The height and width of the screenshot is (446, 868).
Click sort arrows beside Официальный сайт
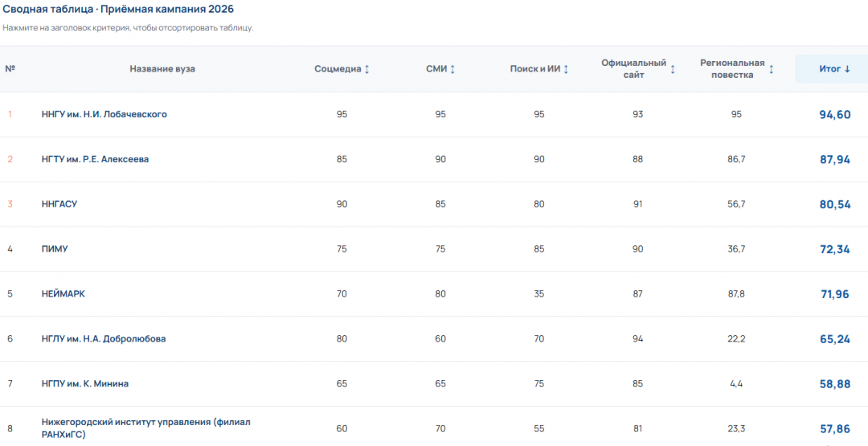pyautogui.click(x=673, y=69)
